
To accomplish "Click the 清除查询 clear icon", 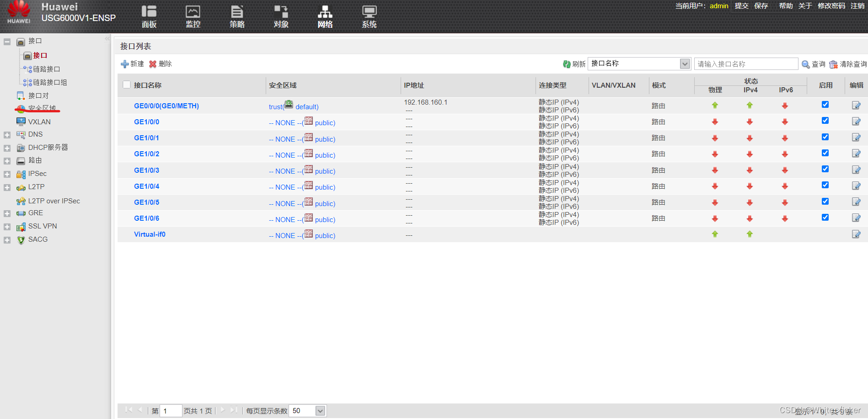I will [x=834, y=64].
